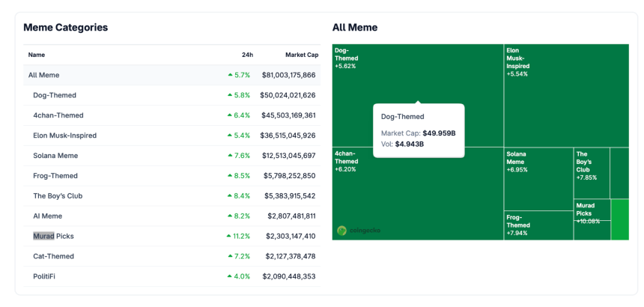
Task: Select the Elon Musk-Inspired tile in the treemap
Action: [x=565, y=95]
